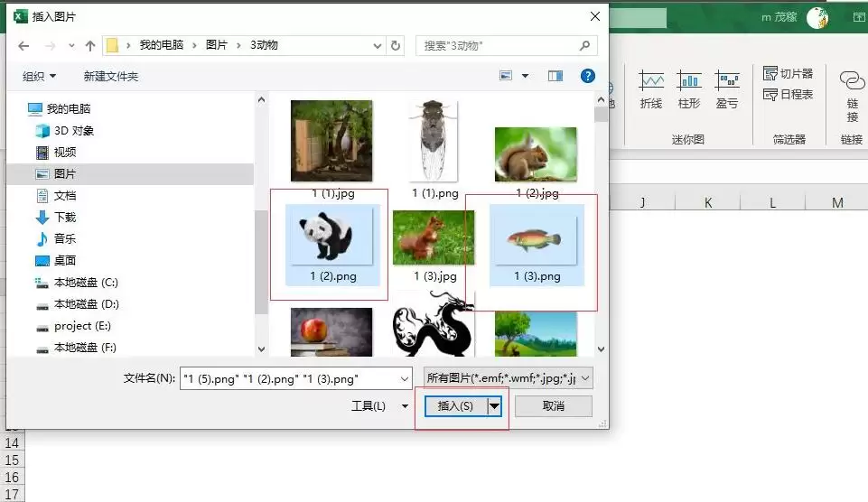This screenshot has width=868, height=502.
Task: Navigate up one folder level
Action: [90, 46]
